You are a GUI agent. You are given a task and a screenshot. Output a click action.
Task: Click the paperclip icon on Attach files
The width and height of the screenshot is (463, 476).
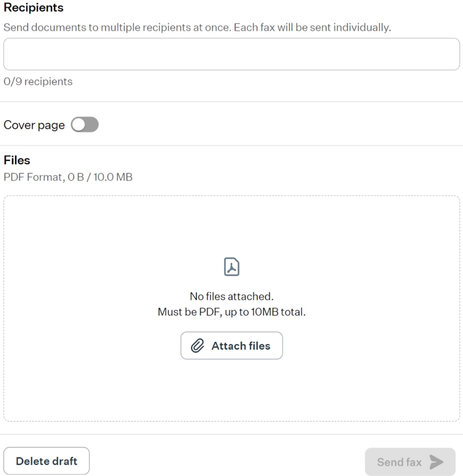click(x=197, y=346)
